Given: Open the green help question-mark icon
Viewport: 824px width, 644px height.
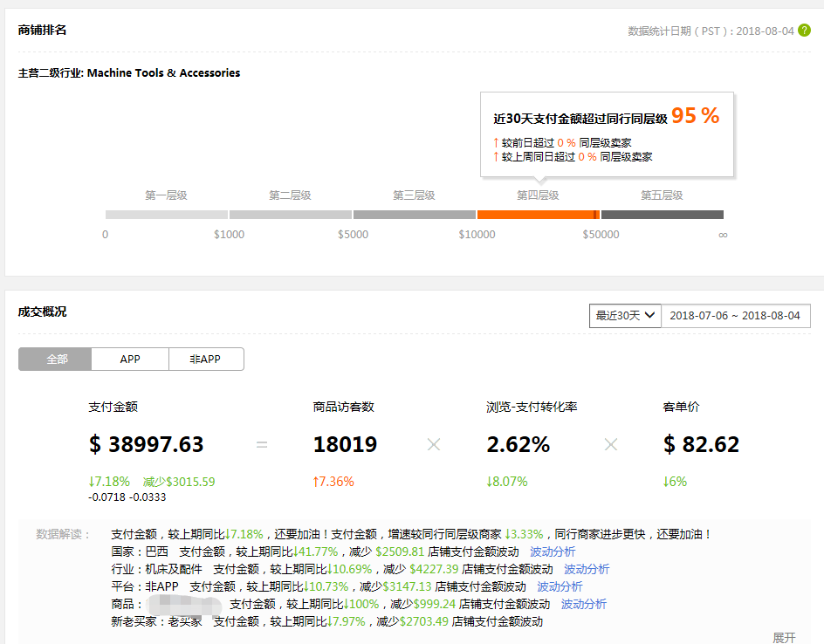Looking at the screenshot, I should (x=804, y=31).
